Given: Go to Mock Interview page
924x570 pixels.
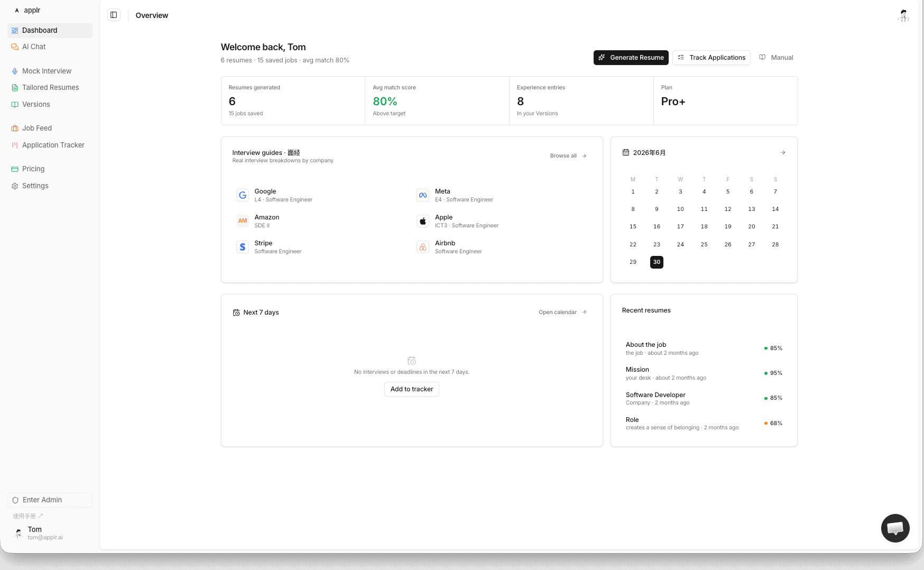Looking at the screenshot, I should click(50, 71).
